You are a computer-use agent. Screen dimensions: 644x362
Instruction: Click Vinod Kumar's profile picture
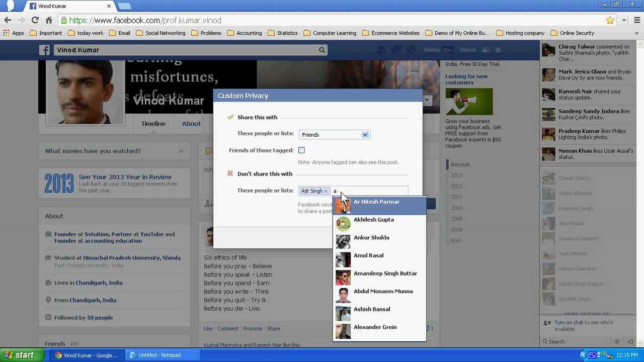(85, 92)
